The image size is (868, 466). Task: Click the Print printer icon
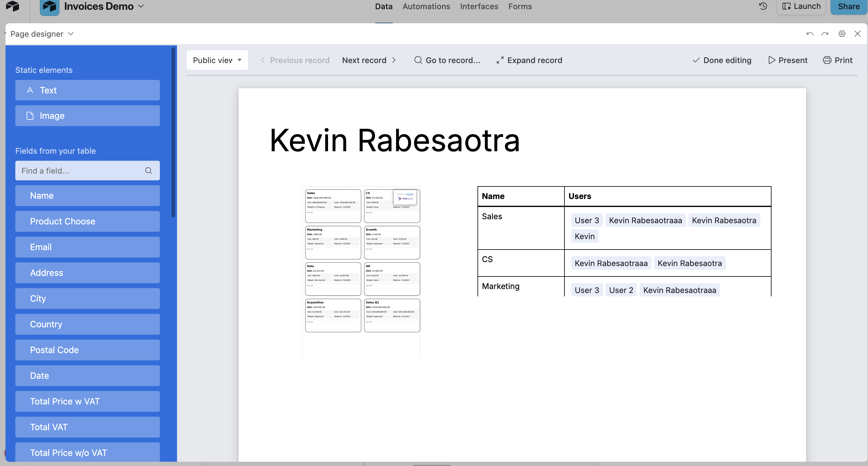tap(827, 60)
